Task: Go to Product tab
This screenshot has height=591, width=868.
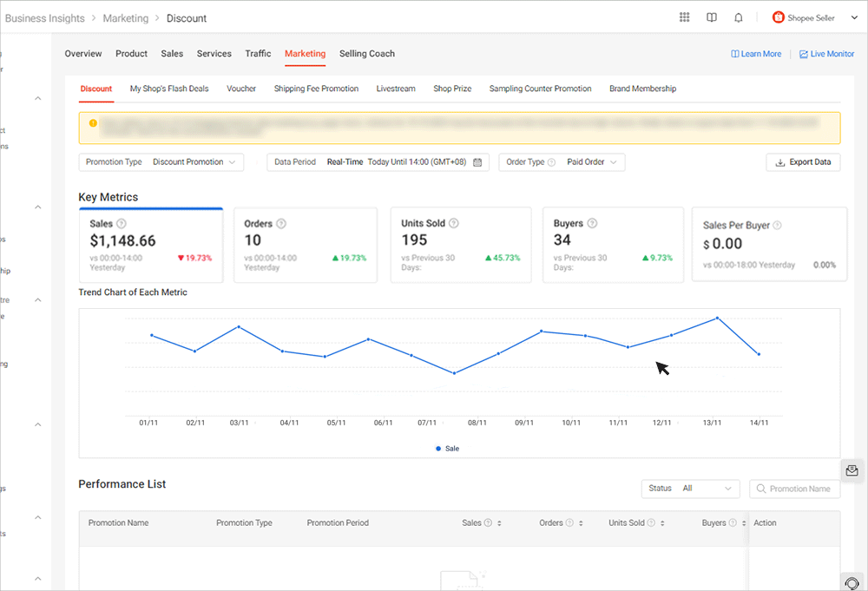Action: point(131,54)
